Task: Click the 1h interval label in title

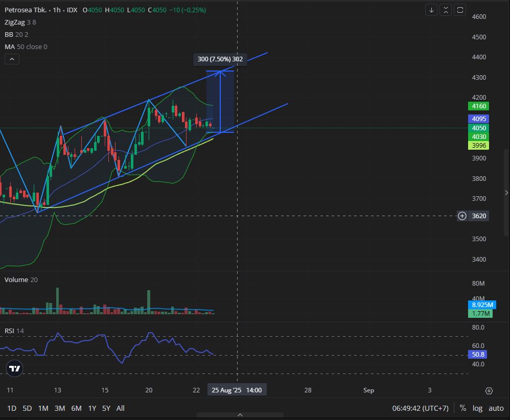Action: click(x=57, y=10)
